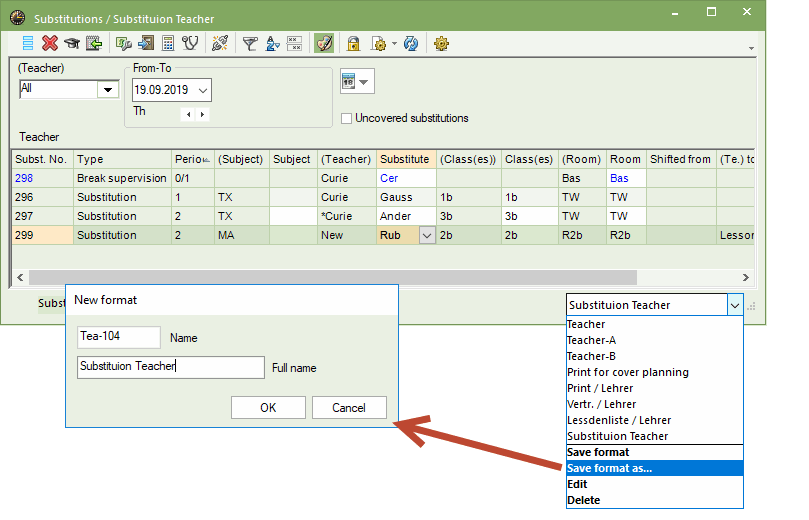Click the Break supervision type cell

(122, 178)
